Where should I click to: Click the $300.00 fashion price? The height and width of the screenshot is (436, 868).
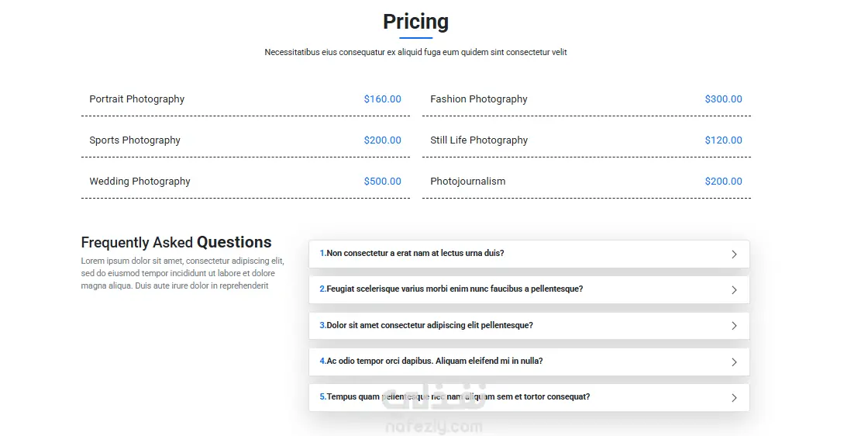[724, 99]
